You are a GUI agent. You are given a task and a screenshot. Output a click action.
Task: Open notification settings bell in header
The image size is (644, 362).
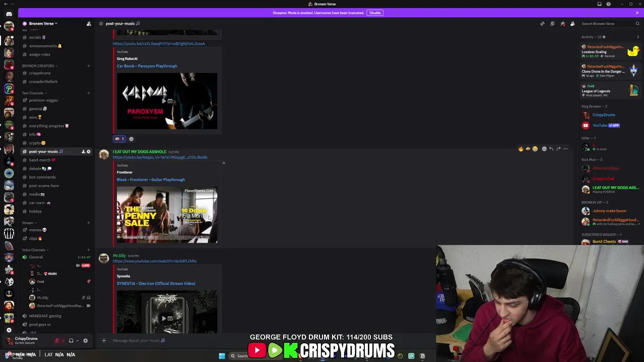(x=552, y=24)
